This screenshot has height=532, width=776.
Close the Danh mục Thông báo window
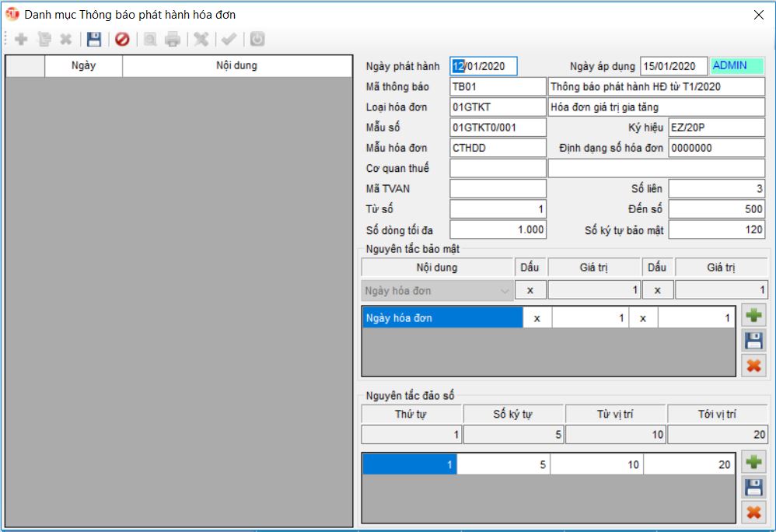pos(758,15)
